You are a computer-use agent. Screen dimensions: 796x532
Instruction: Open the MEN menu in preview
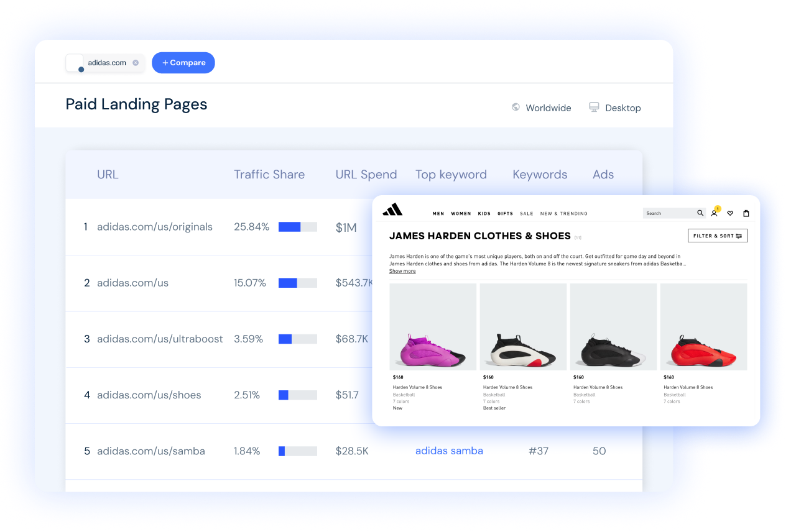[438, 213]
